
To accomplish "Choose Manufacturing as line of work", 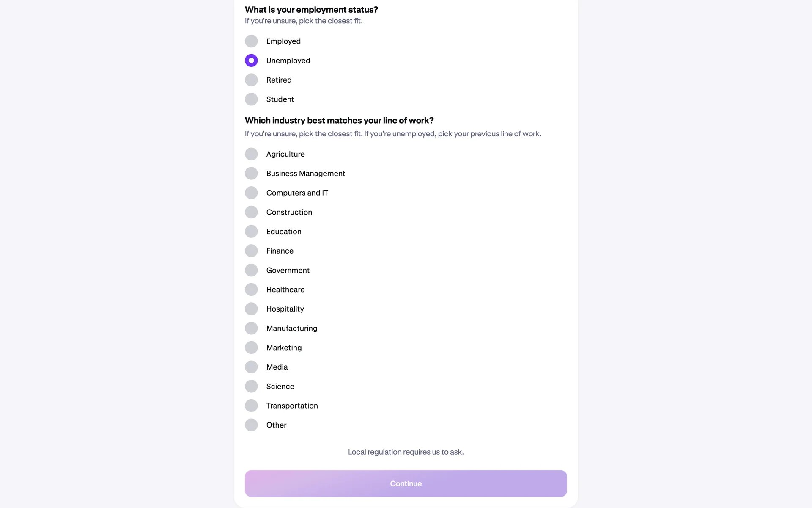I will pos(251,328).
